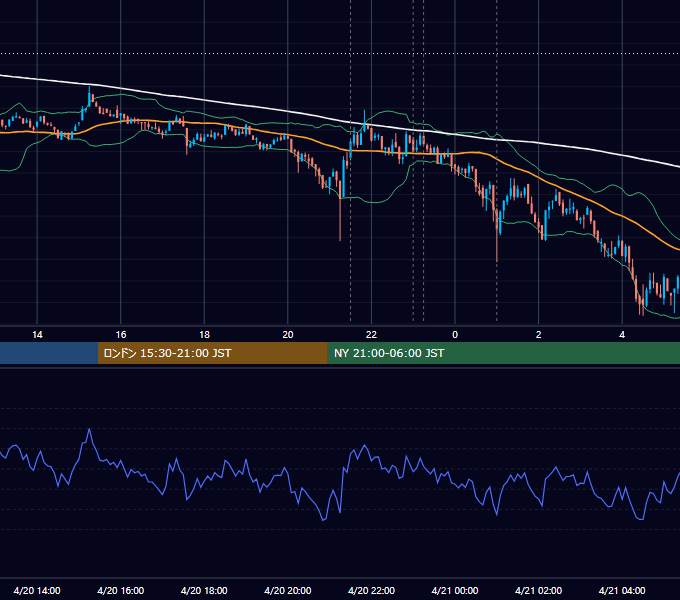This screenshot has width=680, height=600.
Task: Click the 4/21 02:00 date label
Action: click(538, 590)
